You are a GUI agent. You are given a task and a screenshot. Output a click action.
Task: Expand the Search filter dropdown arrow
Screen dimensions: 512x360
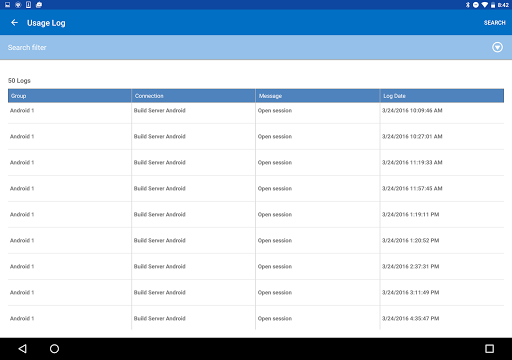(497, 47)
